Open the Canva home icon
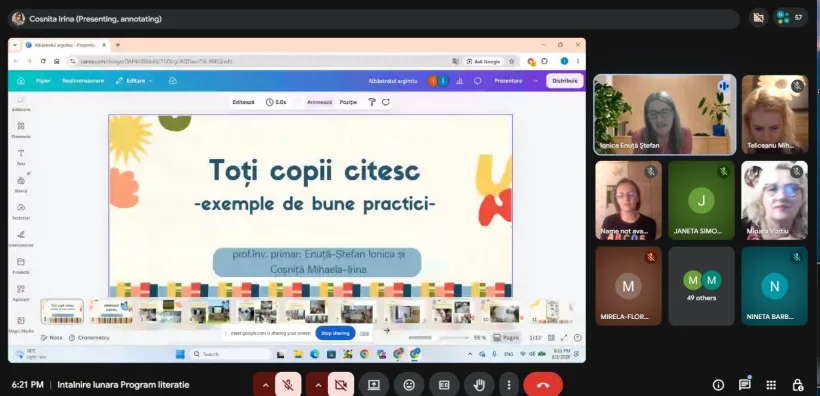This screenshot has height=396, width=820. click(21, 81)
